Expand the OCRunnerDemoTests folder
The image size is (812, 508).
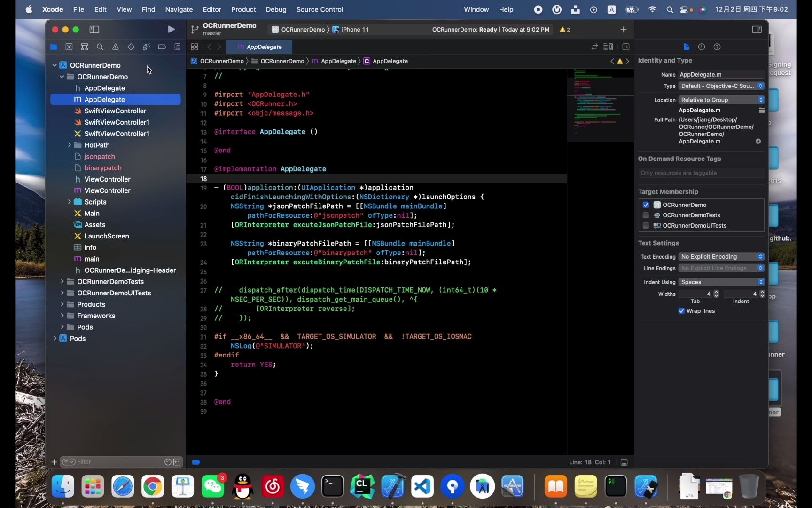[x=62, y=281]
